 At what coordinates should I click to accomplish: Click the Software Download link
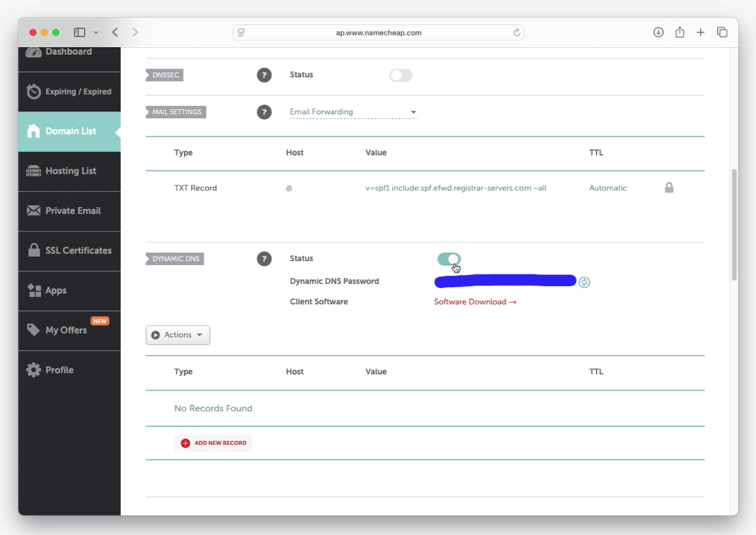(475, 302)
